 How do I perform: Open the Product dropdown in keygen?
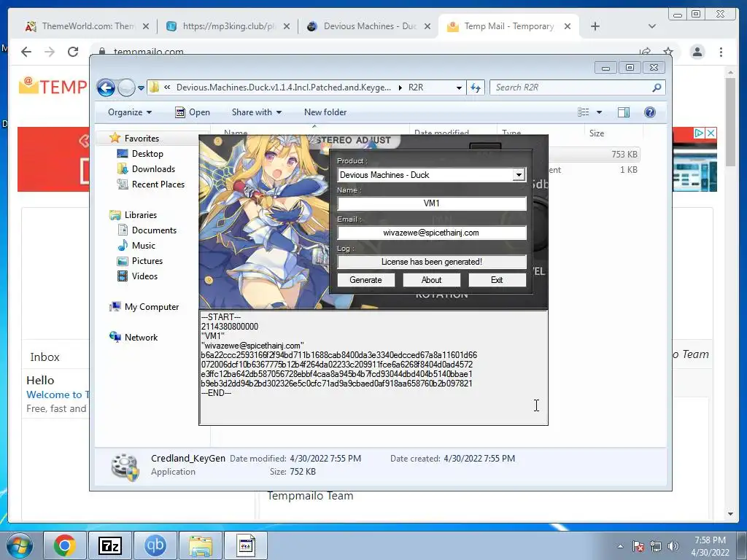(519, 175)
